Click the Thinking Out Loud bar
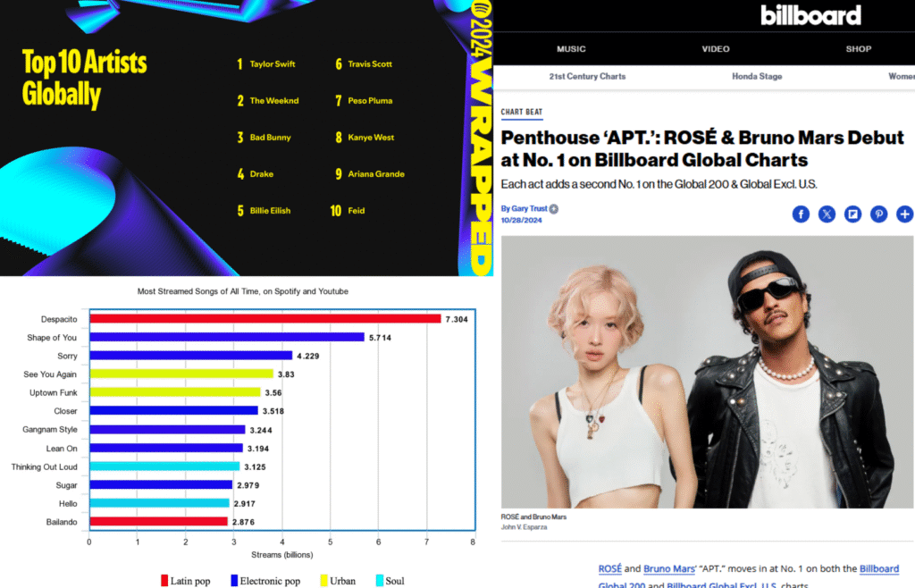This screenshot has width=915, height=588. point(164,466)
